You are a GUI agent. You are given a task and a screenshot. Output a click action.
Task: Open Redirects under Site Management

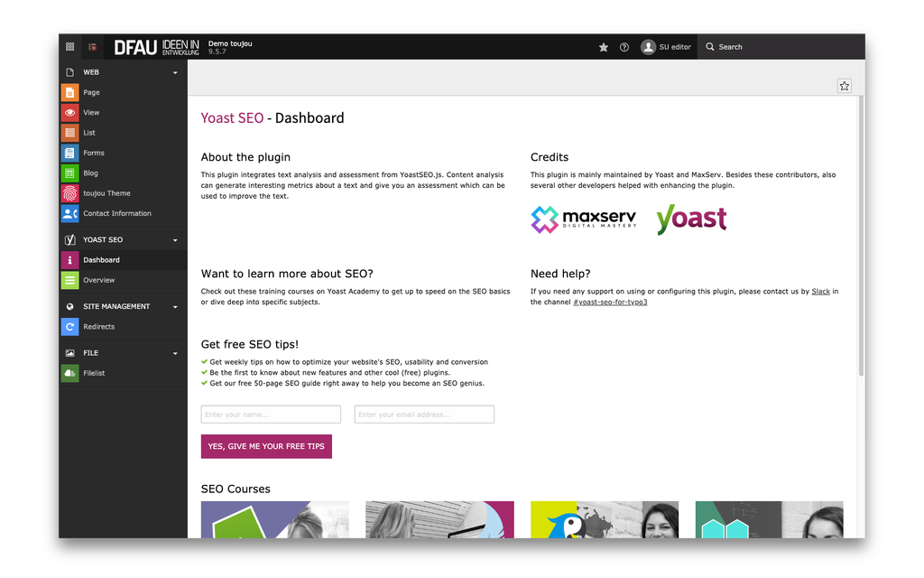[98, 327]
